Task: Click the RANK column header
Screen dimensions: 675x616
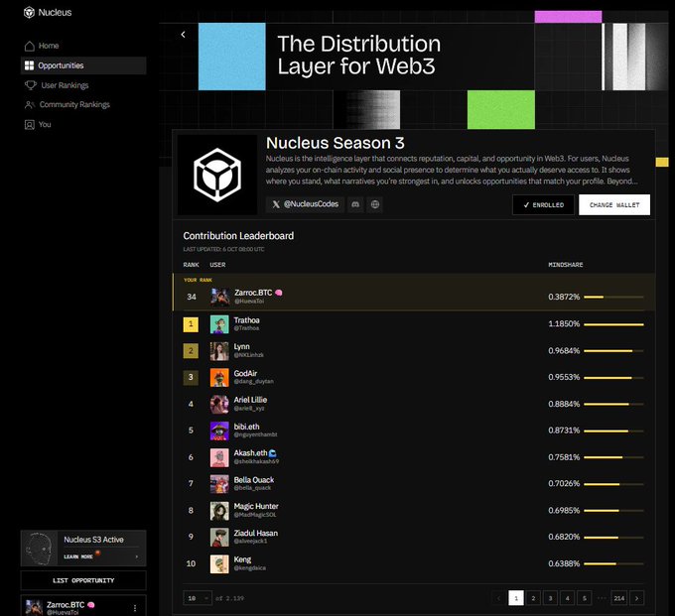Action: point(192,265)
